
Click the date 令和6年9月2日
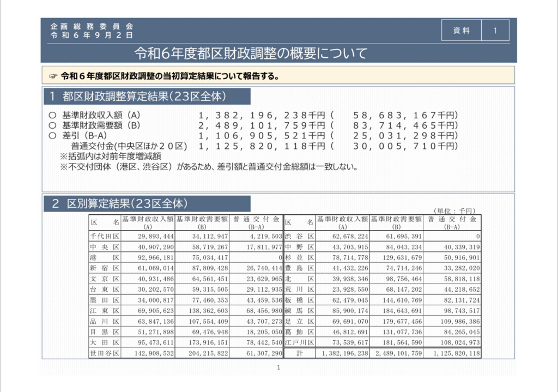(x=92, y=35)
